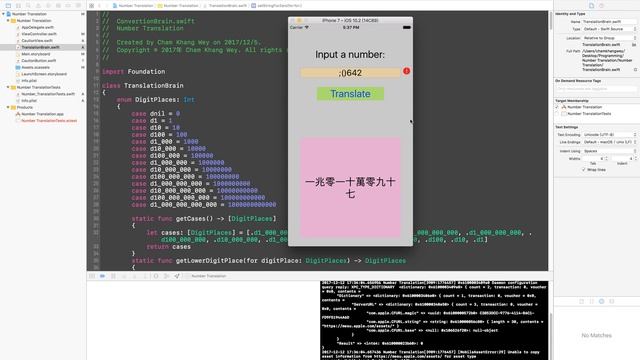Open the Report navigator tab
This screenshot has width=640, height=360.
pos(78,6)
